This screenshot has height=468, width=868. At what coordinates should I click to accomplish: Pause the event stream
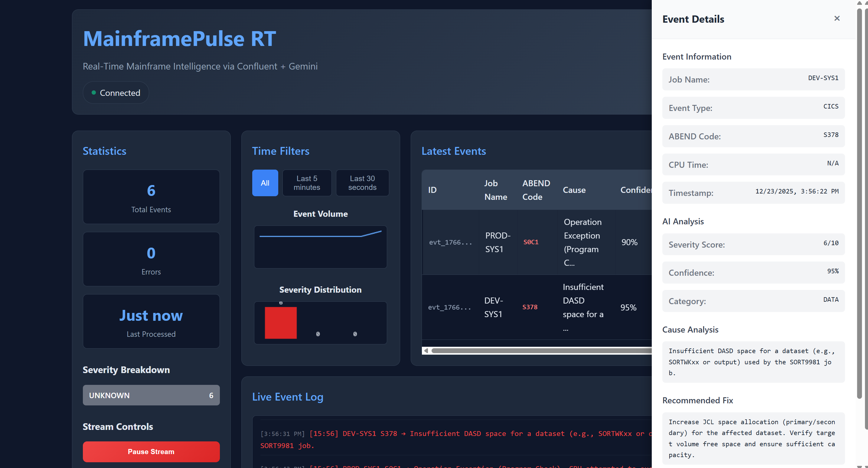[x=151, y=451]
